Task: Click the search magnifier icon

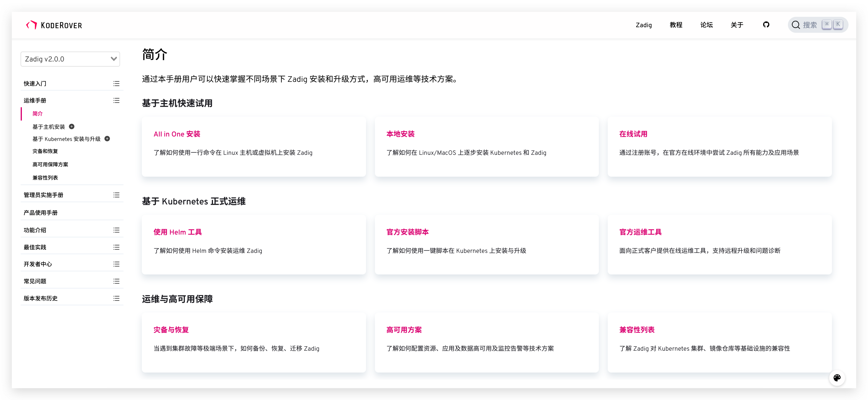Action: coord(796,25)
